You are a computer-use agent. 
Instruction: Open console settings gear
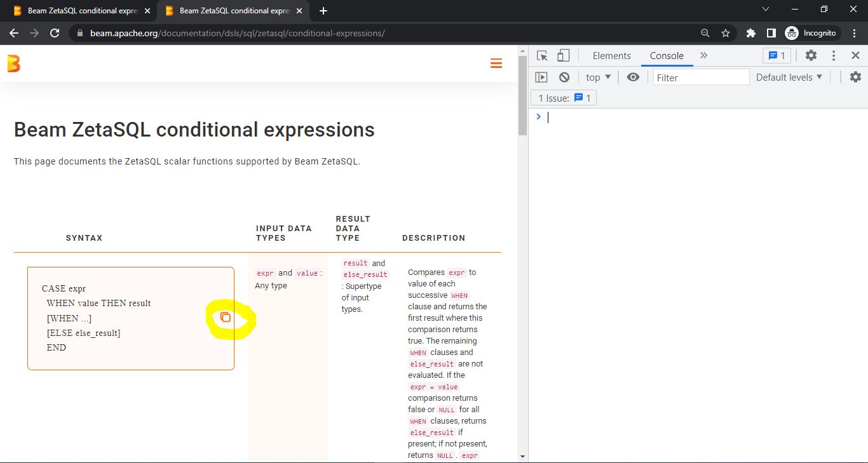coord(855,77)
